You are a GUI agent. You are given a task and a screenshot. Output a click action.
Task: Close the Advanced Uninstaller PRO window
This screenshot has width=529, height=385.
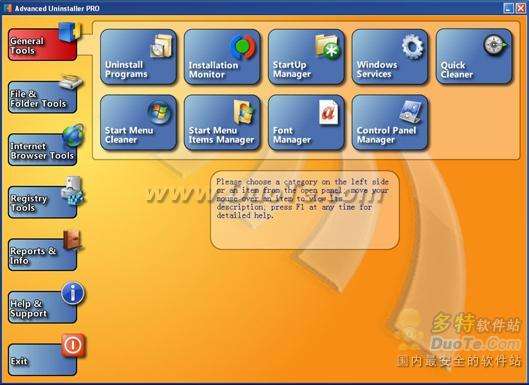point(521,8)
